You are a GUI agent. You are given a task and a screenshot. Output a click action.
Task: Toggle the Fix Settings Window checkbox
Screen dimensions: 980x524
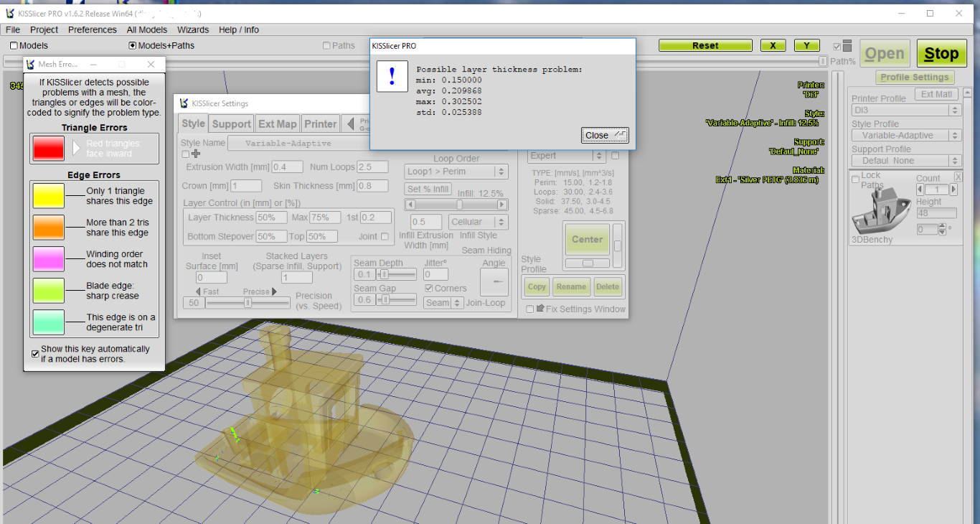coord(529,309)
